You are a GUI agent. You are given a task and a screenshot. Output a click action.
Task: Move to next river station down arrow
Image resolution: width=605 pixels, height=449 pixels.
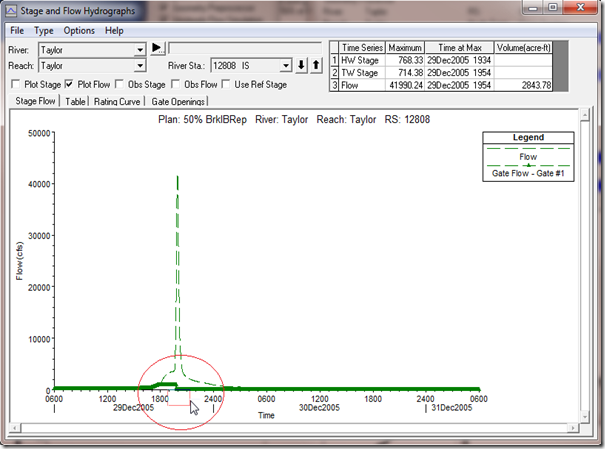(x=301, y=65)
